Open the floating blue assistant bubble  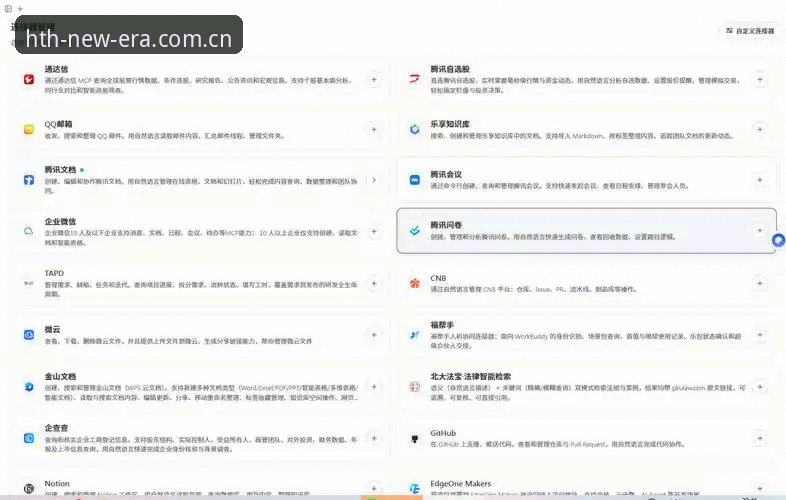tap(778, 241)
